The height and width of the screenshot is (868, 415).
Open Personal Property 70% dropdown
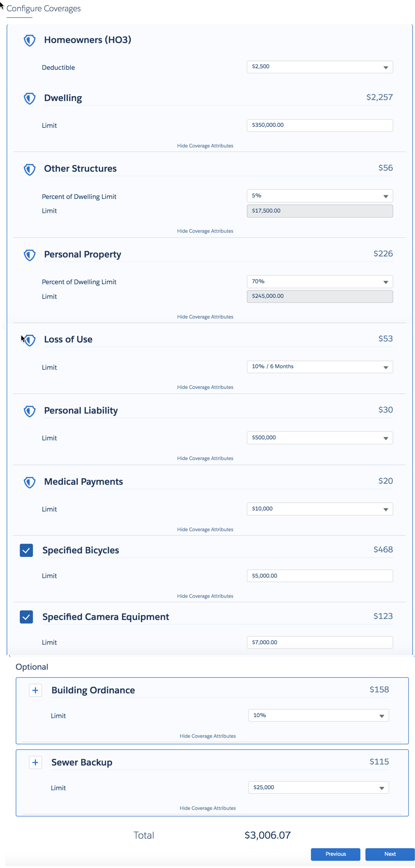pyautogui.click(x=320, y=281)
